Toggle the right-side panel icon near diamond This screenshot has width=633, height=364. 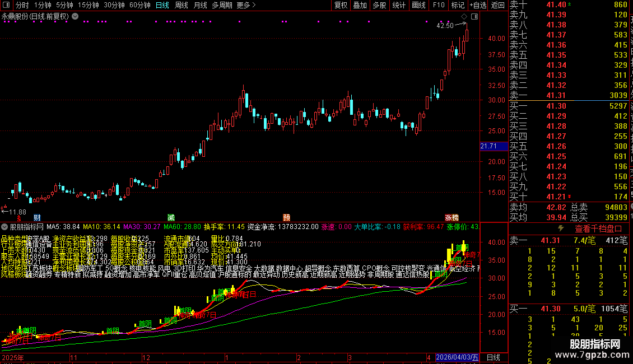coord(474,17)
